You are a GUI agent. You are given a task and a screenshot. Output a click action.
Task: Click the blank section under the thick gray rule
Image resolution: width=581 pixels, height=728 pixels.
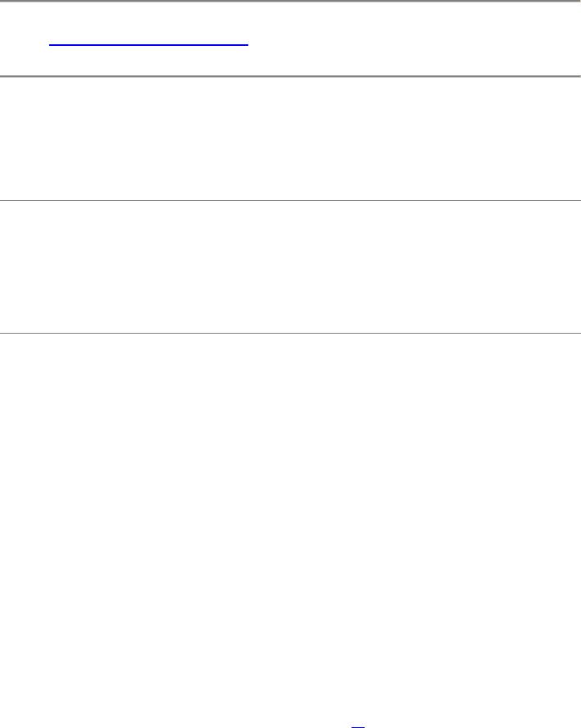click(x=290, y=138)
